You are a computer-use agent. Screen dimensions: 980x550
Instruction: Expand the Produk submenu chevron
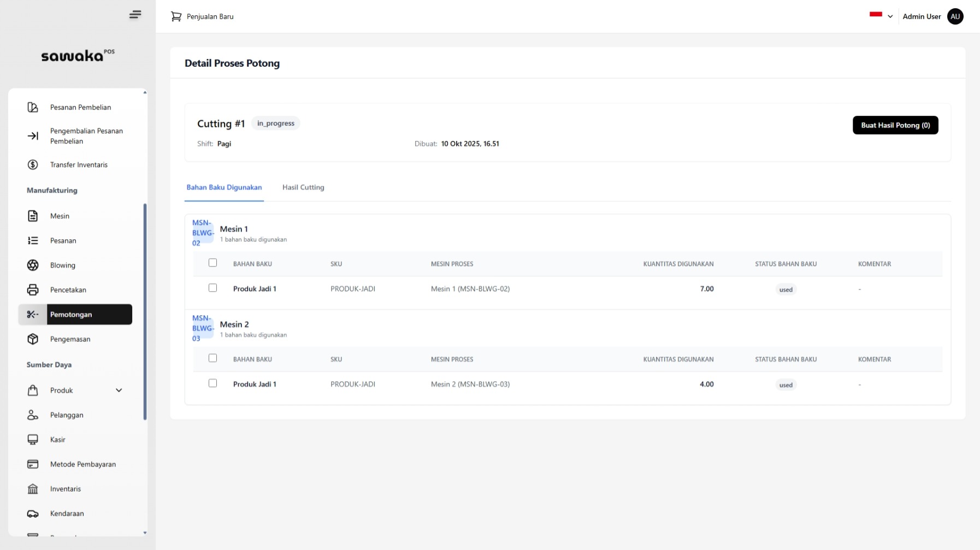[x=119, y=391]
